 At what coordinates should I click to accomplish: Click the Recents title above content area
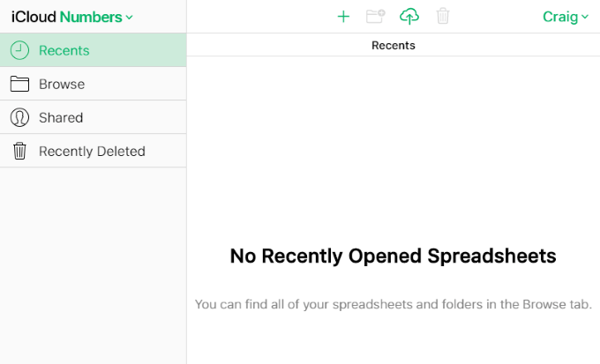click(393, 45)
